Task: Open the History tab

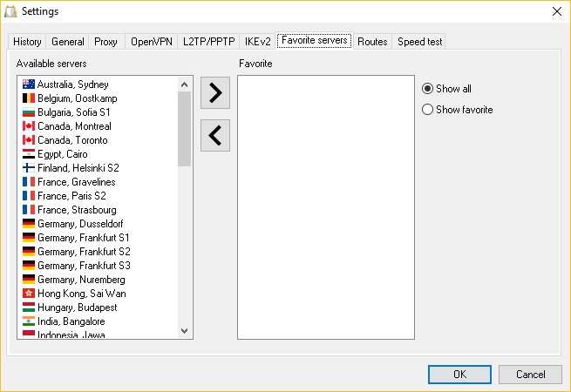Action: [27, 42]
